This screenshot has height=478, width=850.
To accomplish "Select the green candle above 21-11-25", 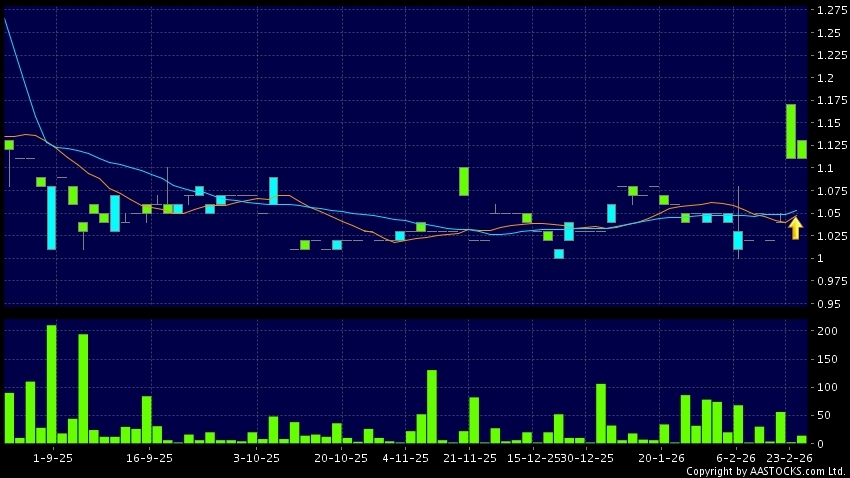I will pyautogui.click(x=464, y=181).
